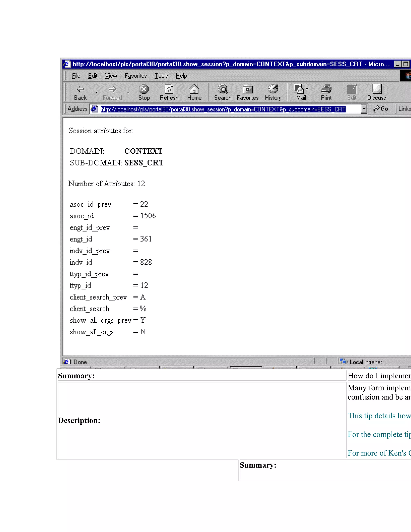Click the Refresh toolbar icon
This screenshot has height=532, width=411.
[169, 89]
